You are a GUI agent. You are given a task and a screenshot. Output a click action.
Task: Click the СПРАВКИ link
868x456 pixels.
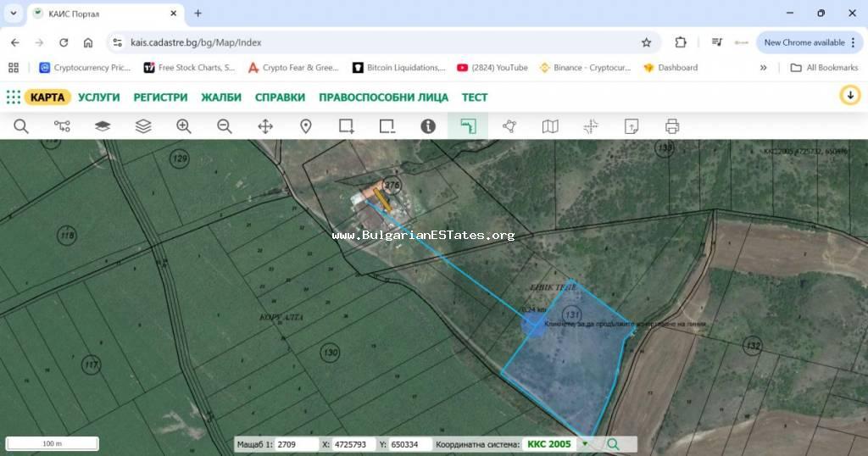pyautogui.click(x=280, y=97)
